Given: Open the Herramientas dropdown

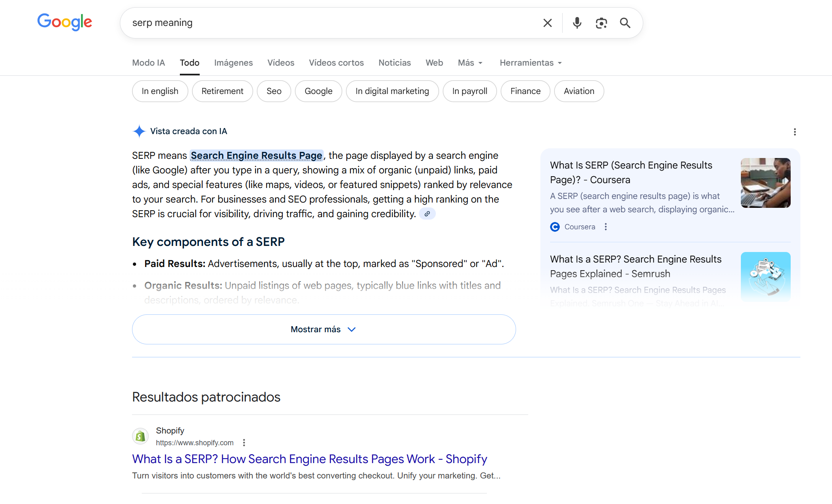Looking at the screenshot, I should pos(530,63).
